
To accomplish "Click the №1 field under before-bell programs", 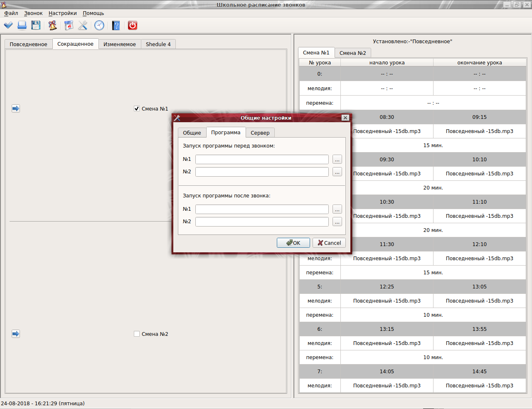I will pyautogui.click(x=262, y=160).
